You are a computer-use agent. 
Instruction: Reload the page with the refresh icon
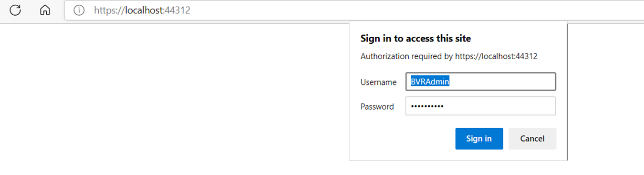pos(15,10)
